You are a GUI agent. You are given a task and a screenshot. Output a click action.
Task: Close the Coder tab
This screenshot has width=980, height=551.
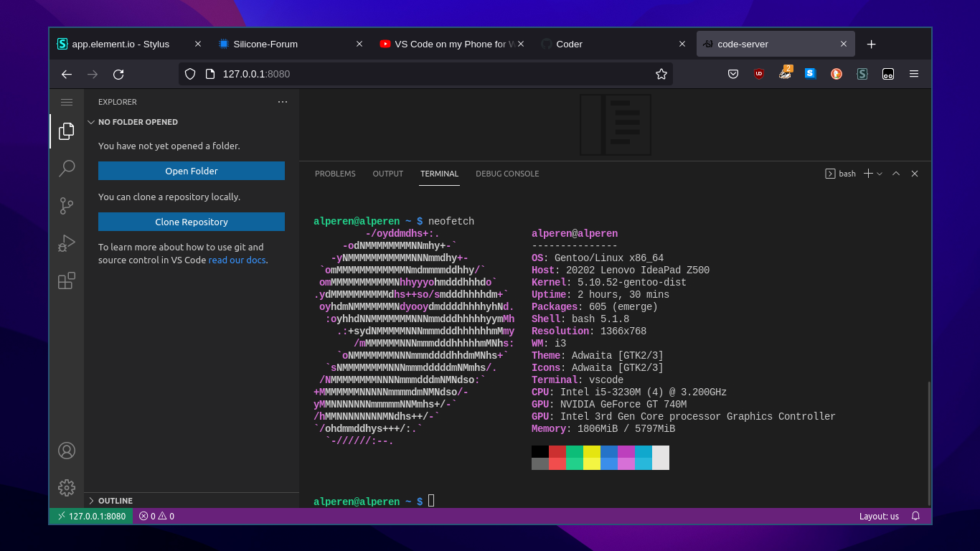(682, 44)
